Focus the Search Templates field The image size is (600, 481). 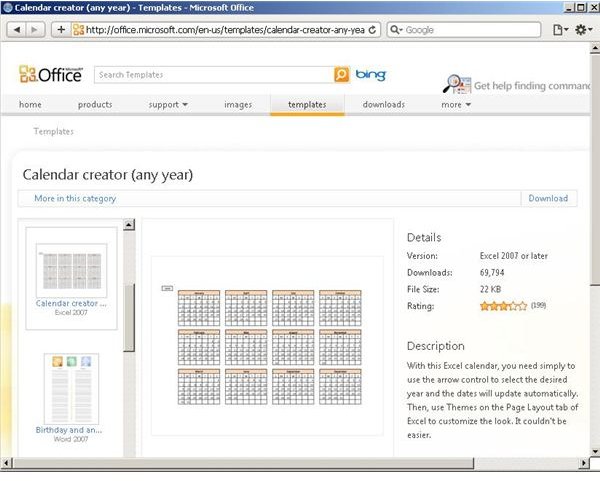point(214,75)
